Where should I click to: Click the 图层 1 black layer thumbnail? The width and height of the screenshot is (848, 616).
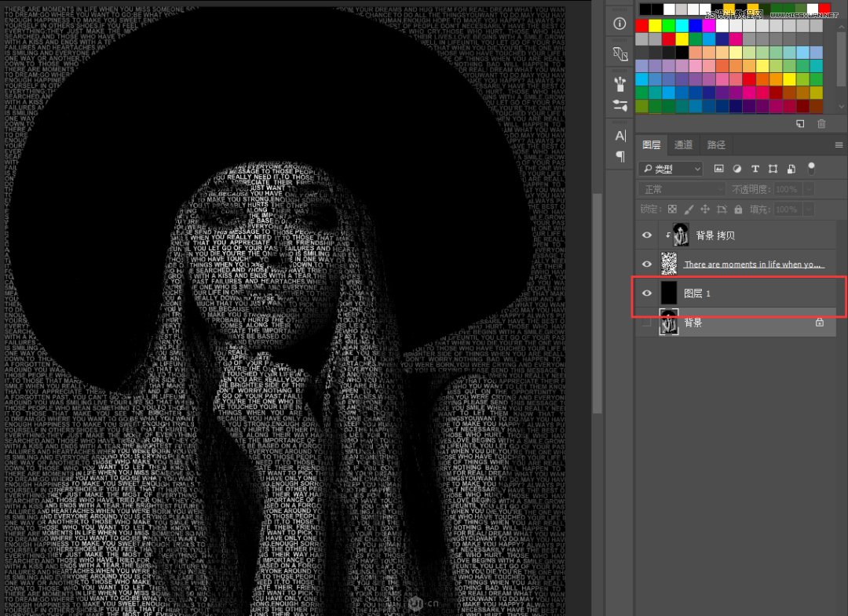point(669,292)
